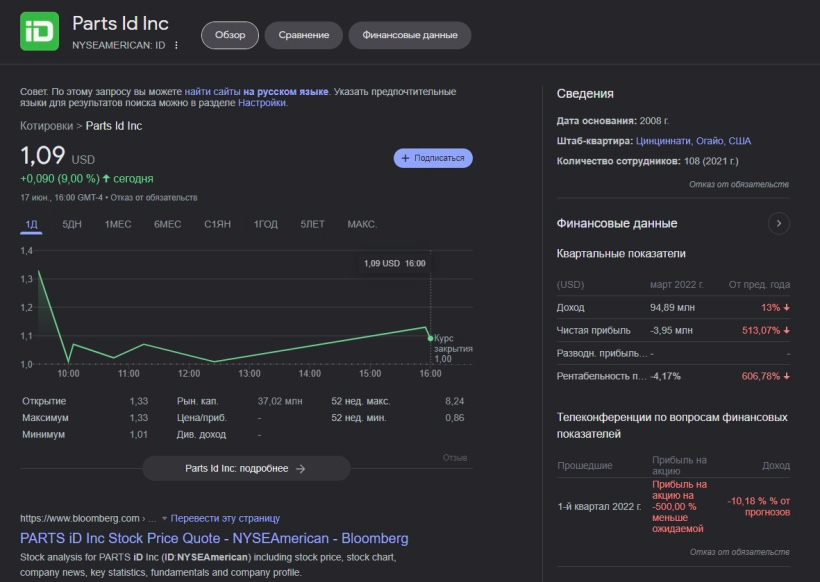Click the Parts iD green logo icon
820x582 pixels.
(39, 32)
